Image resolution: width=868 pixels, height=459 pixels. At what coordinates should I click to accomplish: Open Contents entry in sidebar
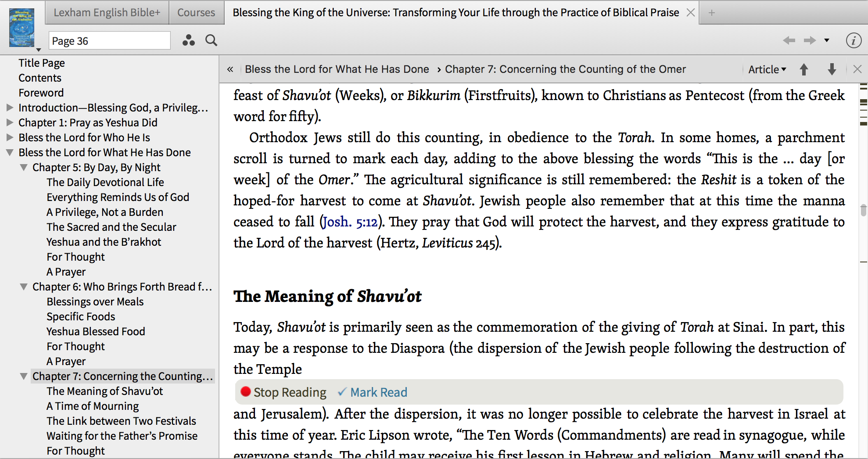point(40,78)
